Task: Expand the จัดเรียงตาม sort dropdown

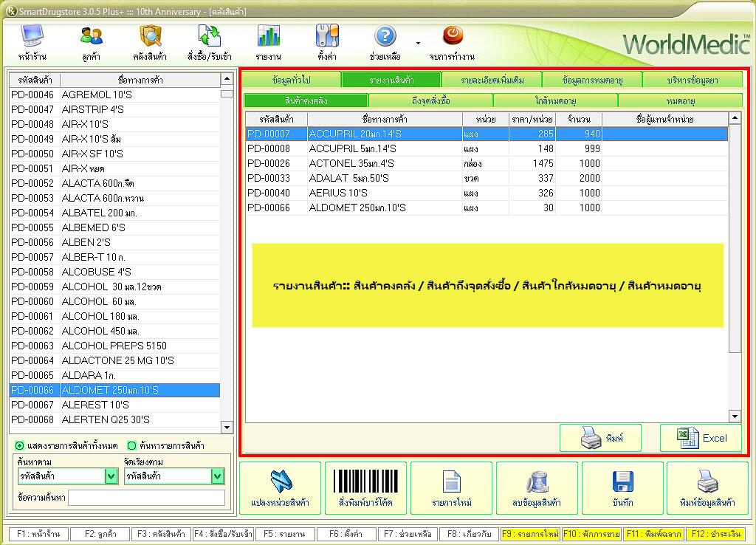Action: [x=216, y=476]
